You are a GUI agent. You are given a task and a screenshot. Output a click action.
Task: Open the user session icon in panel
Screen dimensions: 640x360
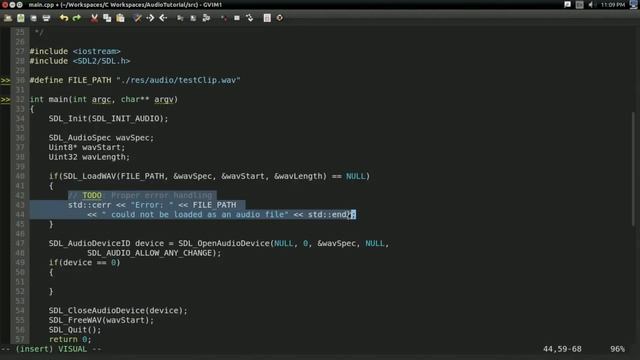coord(634,4)
